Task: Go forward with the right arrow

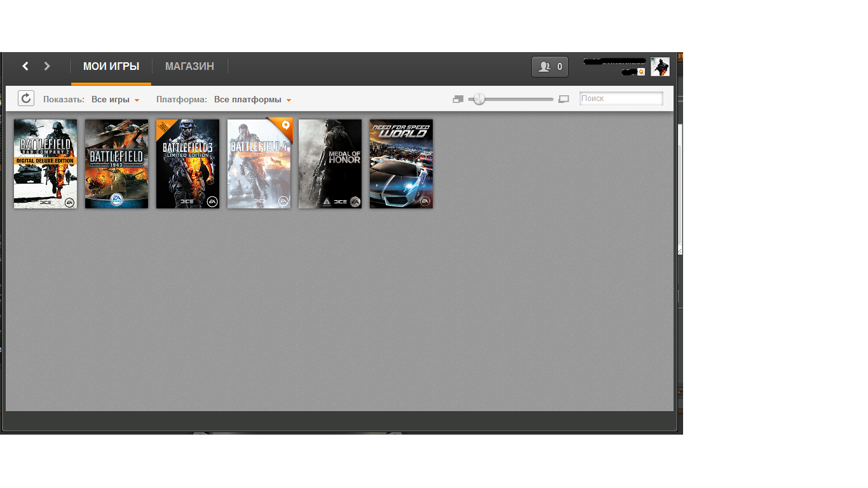Action: [x=47, y=66]
